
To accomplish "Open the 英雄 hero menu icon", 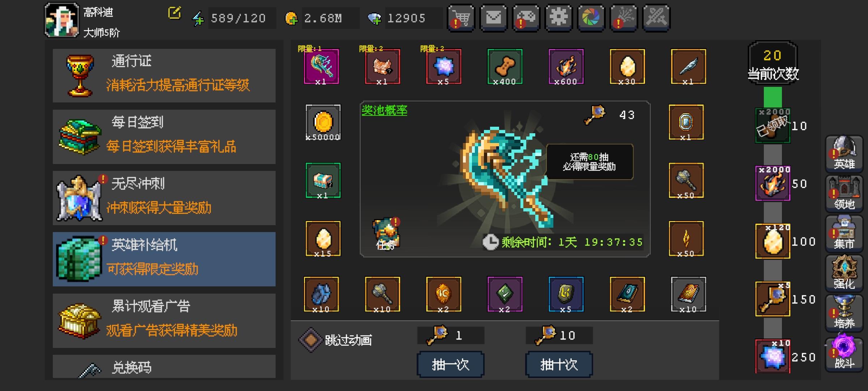I will [844, 154].
